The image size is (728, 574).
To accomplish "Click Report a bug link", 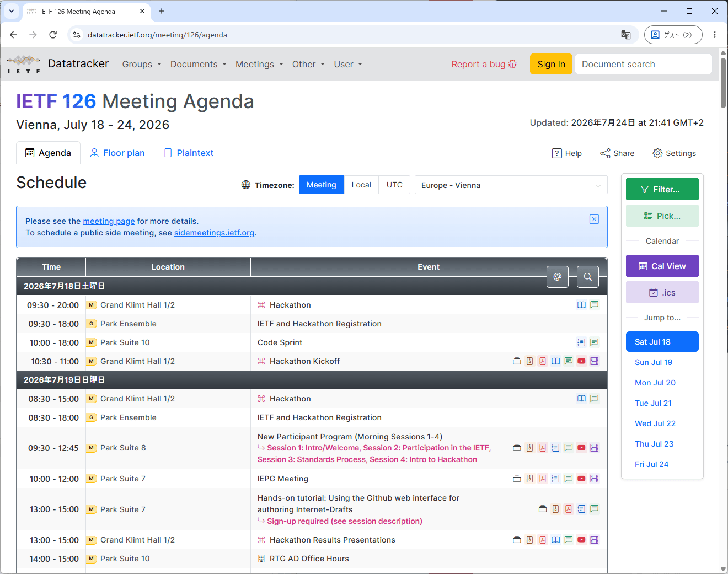I will click(484, 64).
